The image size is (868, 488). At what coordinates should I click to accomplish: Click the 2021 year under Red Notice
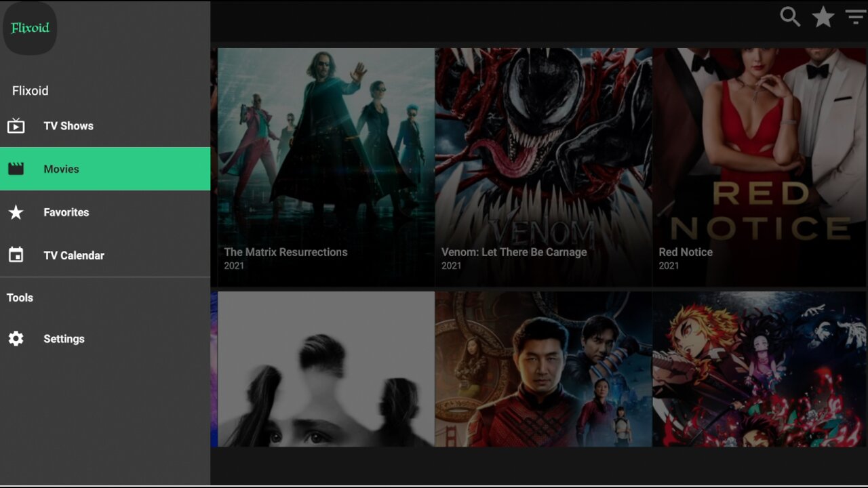point(669,266)
